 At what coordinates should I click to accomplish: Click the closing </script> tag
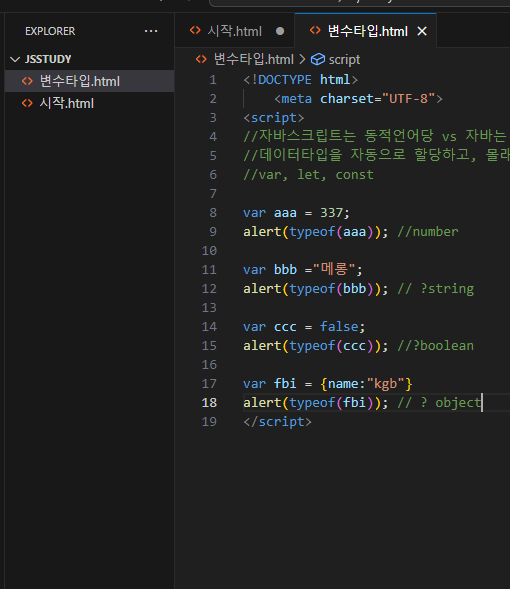tap(277, 422)
